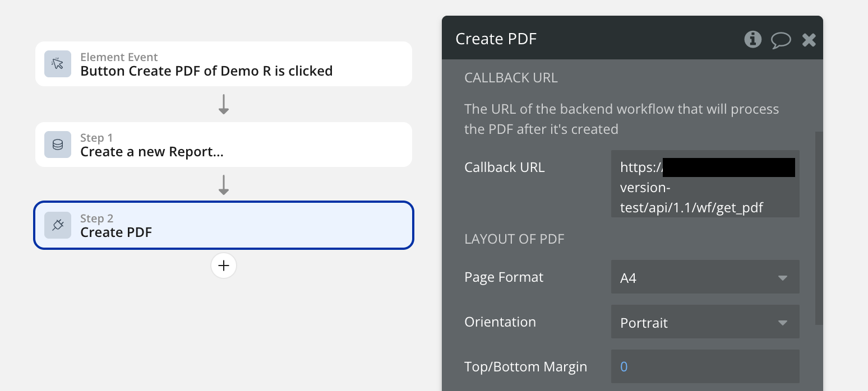Open the Page Format dropdown
The width and height of the screenshot is (868, 391).
click(x=705, y=277)
